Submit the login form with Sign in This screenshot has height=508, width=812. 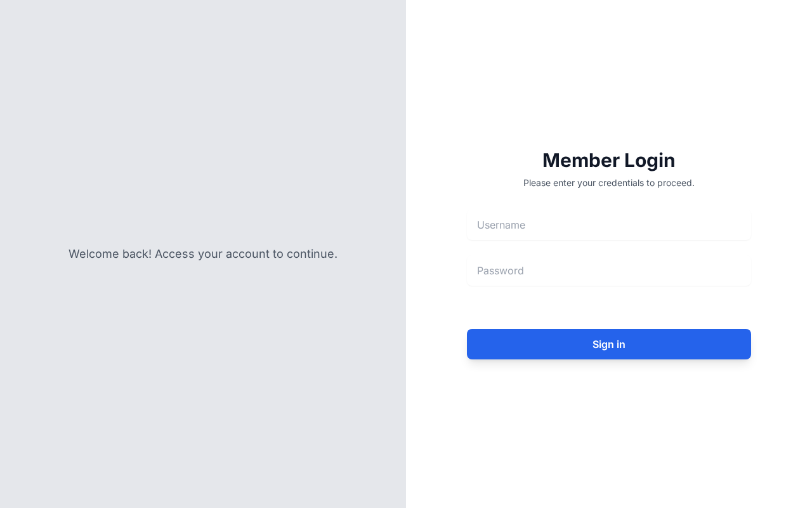609,344
